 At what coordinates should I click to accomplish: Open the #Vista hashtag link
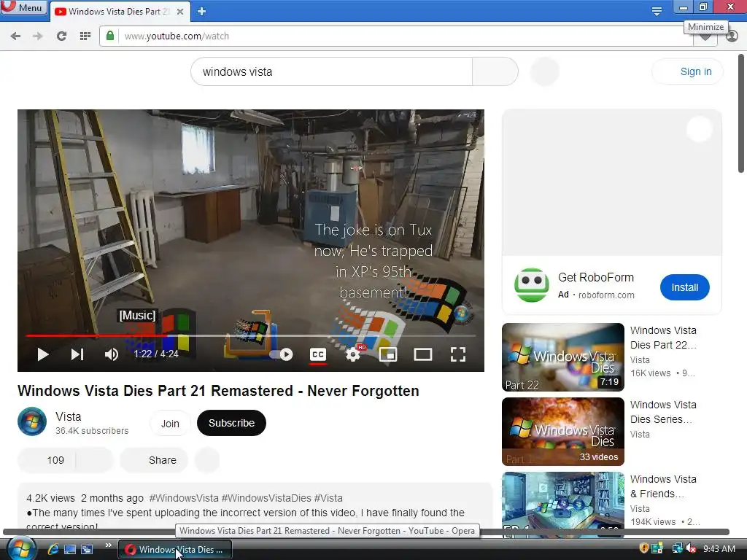click(328, 498)
